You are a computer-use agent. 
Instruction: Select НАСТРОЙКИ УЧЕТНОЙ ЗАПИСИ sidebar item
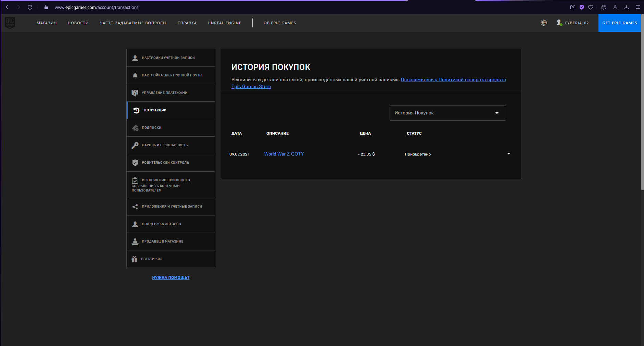(171, 58)
